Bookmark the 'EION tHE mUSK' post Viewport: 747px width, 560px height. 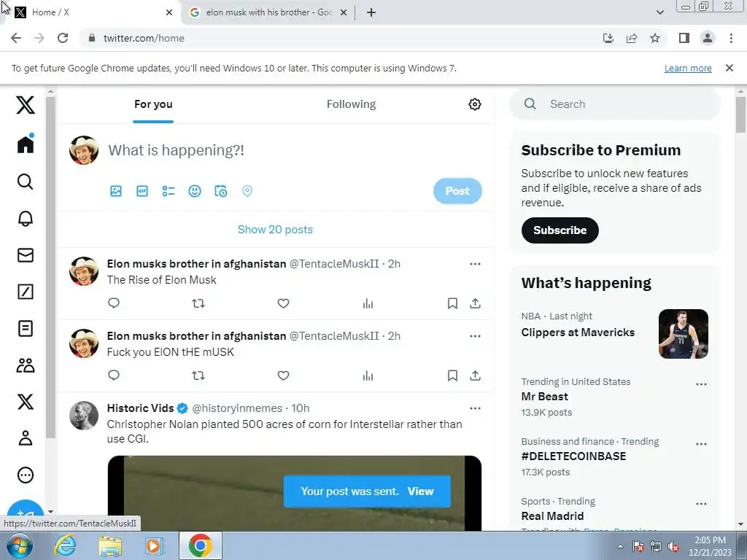(452, 376)
